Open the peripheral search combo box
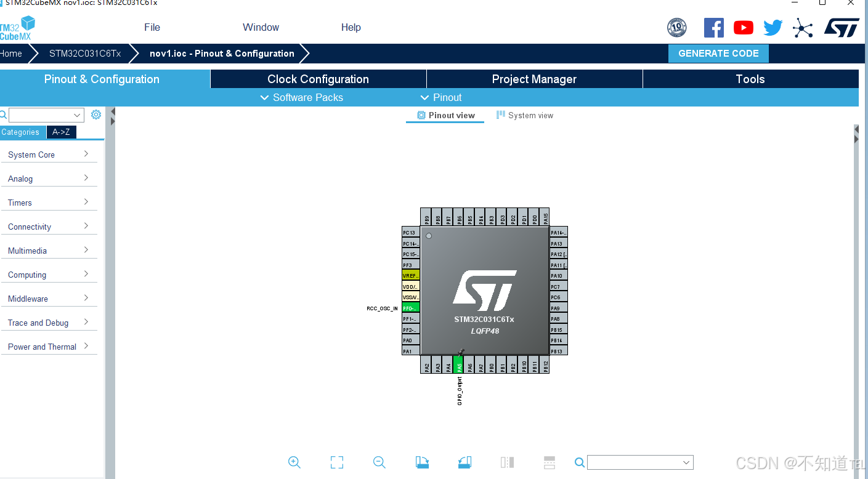This screenshot has width=868, height=479. click(x=46, y=115)
